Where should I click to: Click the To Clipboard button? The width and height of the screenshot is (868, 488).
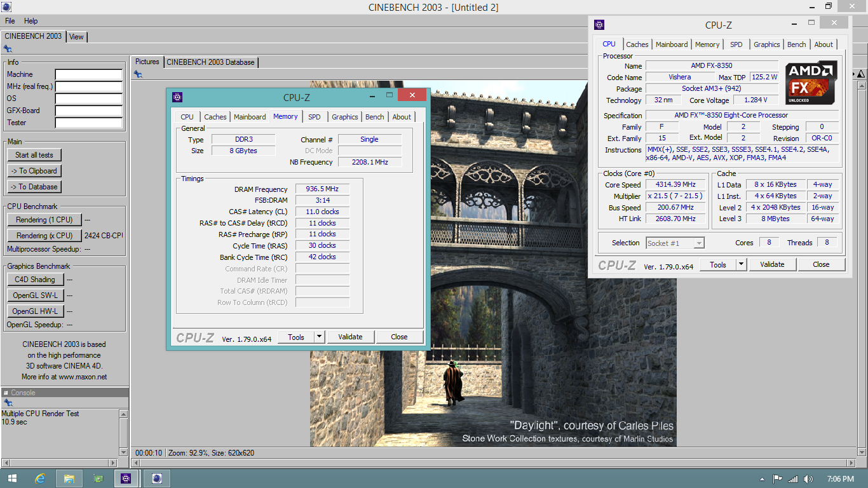tap(34, 171)
